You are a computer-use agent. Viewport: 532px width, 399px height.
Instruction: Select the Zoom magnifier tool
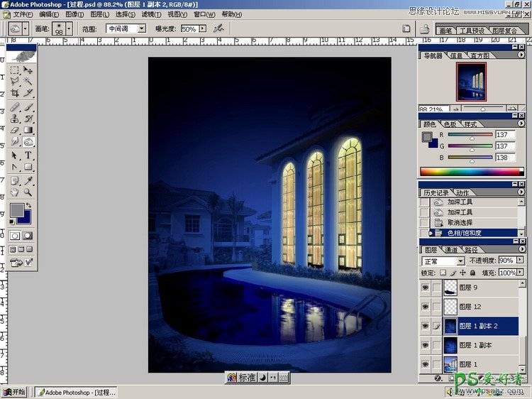(28, 192)
